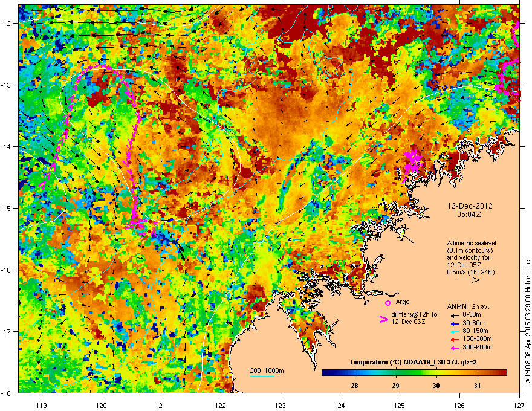This screenshot has width=532, height=411.
Task: Click the '200 1000m' bathymetry label
Action: click(267, 371)
